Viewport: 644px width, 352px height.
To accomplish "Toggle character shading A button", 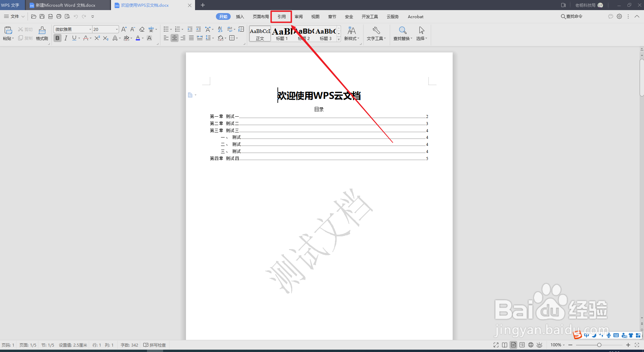I will tap(149, 38).
